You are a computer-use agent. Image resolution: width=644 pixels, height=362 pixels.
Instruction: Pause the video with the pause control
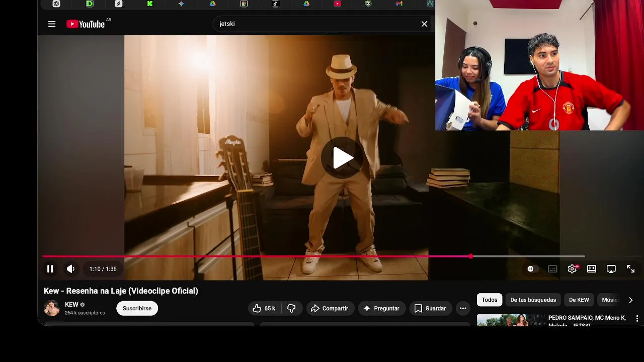[x=50, y=269]
